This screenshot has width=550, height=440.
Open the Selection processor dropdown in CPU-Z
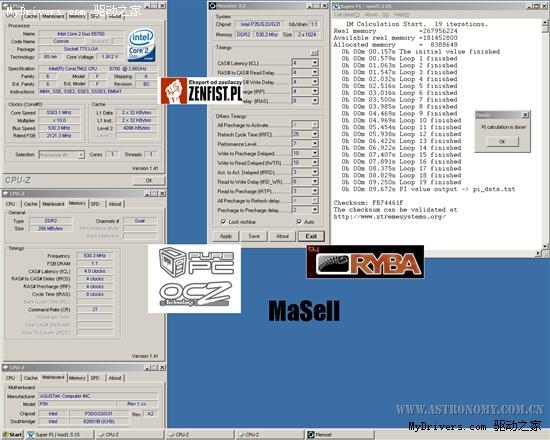(81, 155)
